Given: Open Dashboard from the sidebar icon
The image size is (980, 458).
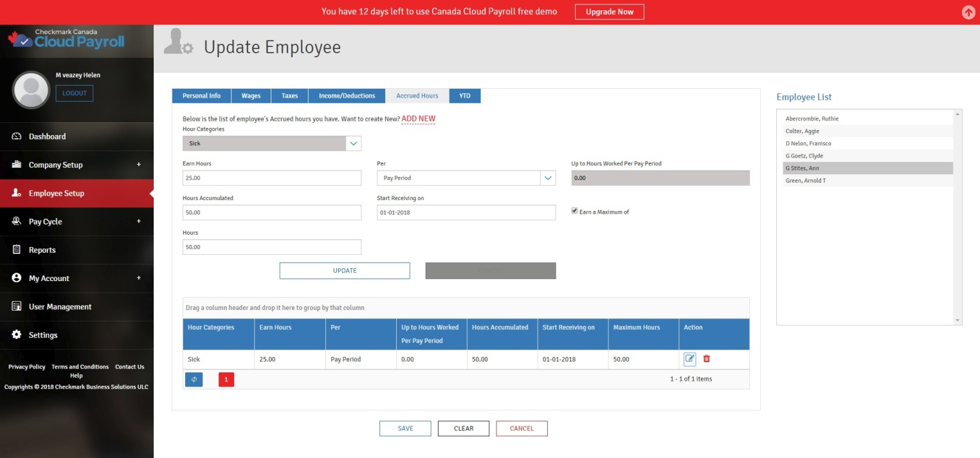Looking at the screenshot, I should [x=17, y=136].
